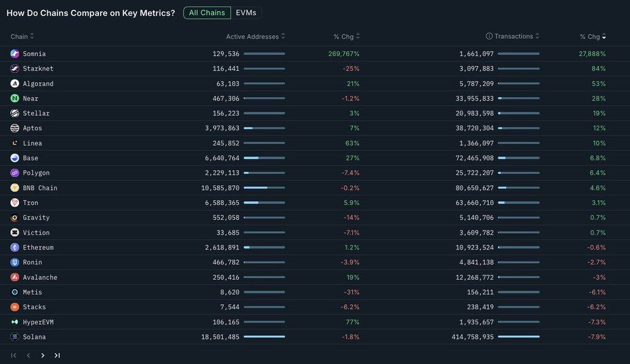The image size is (630, 364).
Task: Switch to the All Chains tab
Action: (207, 13)
